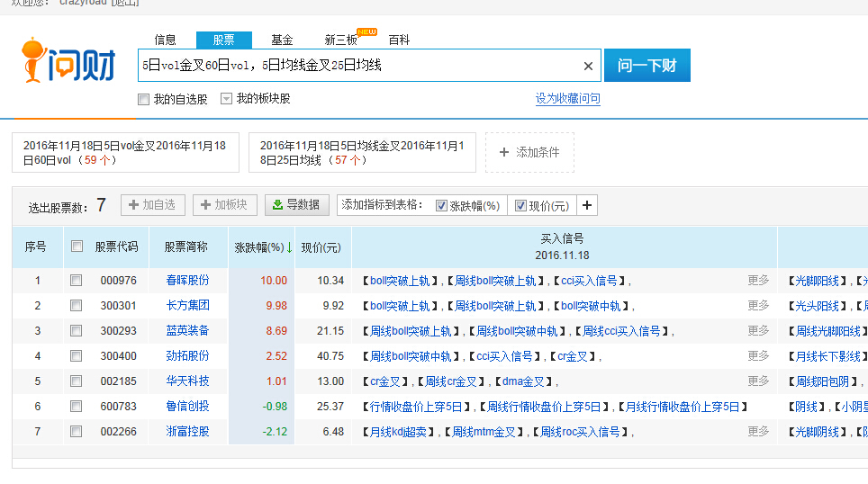This screenshot has height=484, width=868.
Task: Open the 鲁信创投 stock link
Action: click(x=187, y=406)
